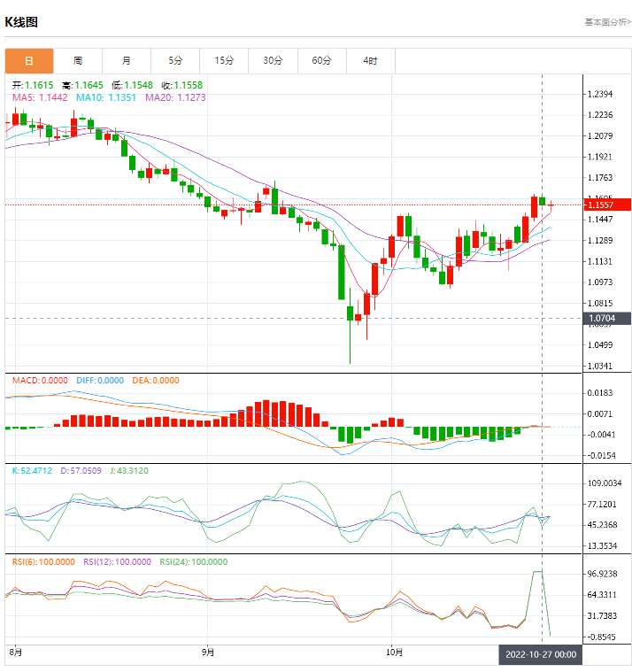
Task: Switch to the 月 monthly tab
Action: (127, 61)
